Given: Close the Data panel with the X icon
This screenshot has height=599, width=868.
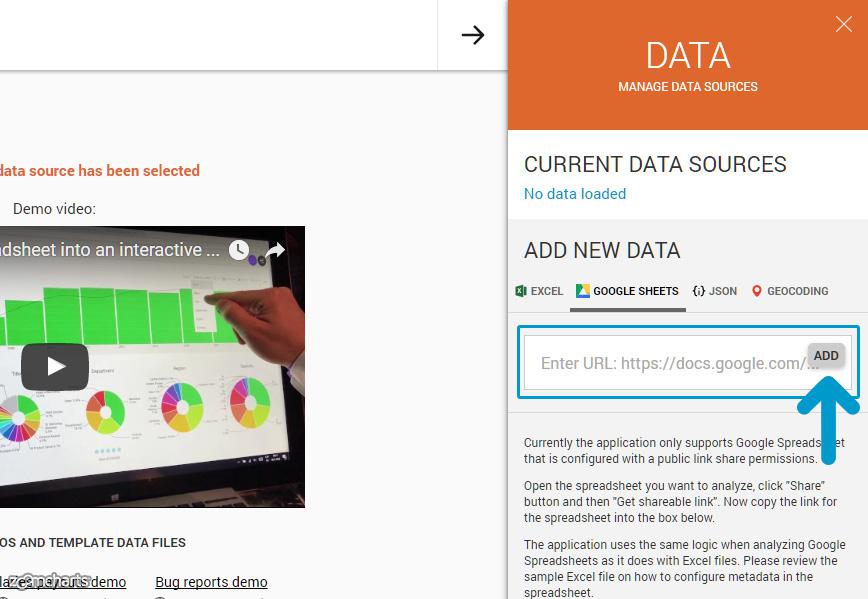Looking at the screenshot, I should [843, 25].
